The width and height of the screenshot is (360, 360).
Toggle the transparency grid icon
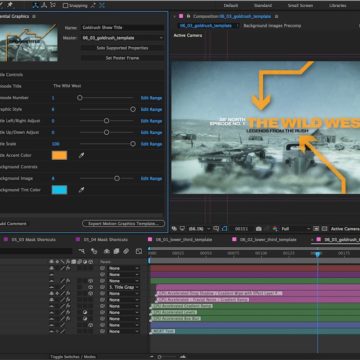click(x=324, y=229)
